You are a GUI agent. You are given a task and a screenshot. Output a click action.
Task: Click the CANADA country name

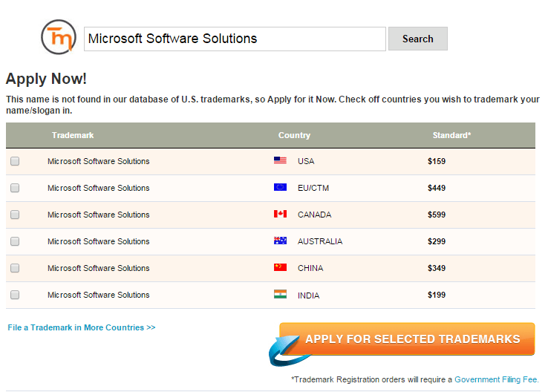click(x=314, y=215)
